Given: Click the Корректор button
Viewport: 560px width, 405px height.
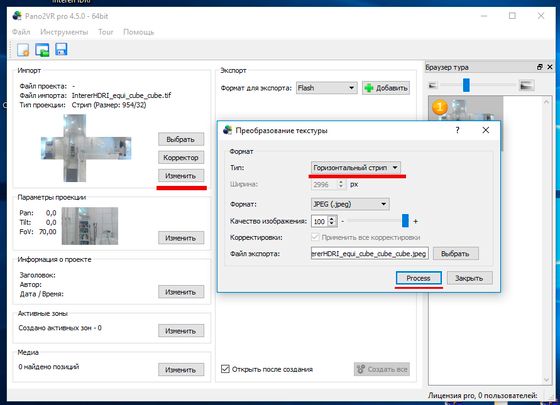Looking at the screenshot, I should pos(181,158).
